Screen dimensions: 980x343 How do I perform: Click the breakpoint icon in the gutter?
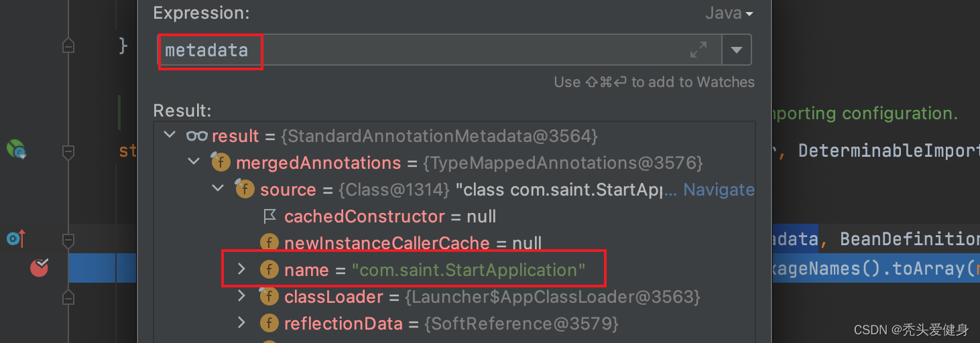(40, 268)
